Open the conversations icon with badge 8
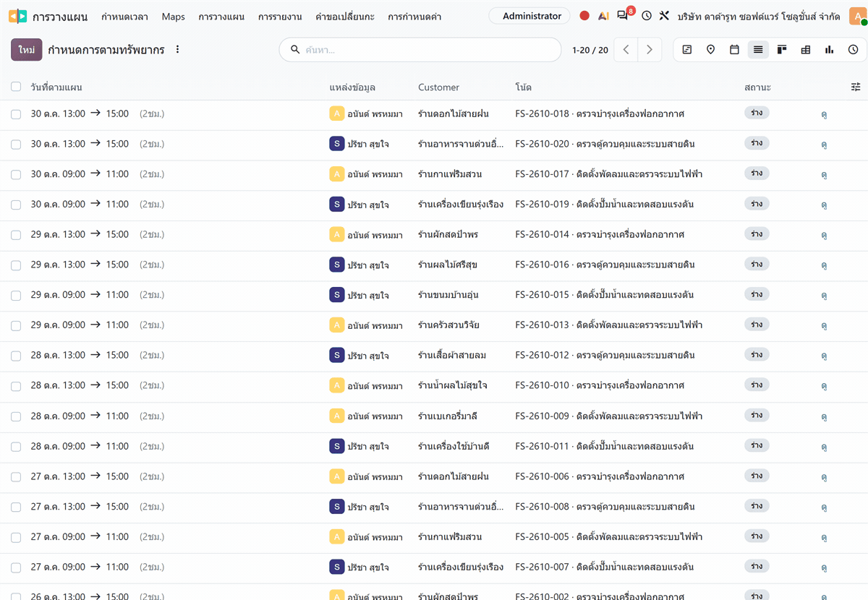Image resolution: width=868 pixels, height=600 pixels. click(x=623, y=16)
